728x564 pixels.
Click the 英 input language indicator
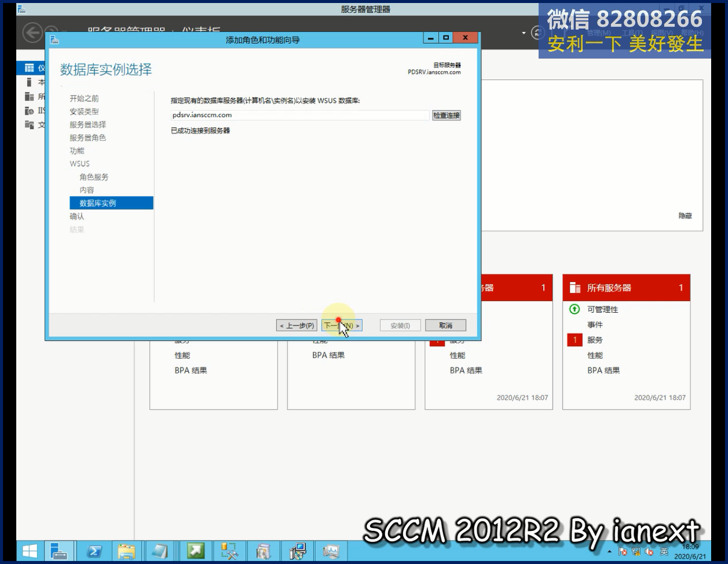point(664,551)
